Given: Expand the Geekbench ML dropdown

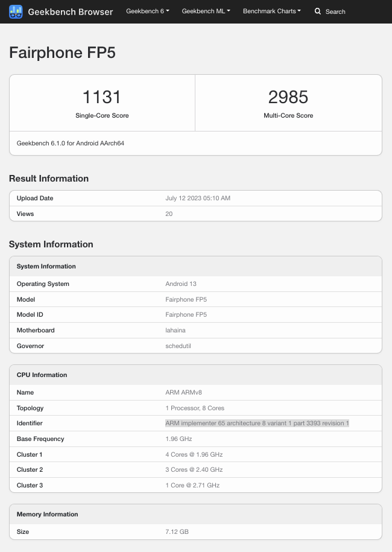Looking at the screenshot, I should [x=206, y=11].
